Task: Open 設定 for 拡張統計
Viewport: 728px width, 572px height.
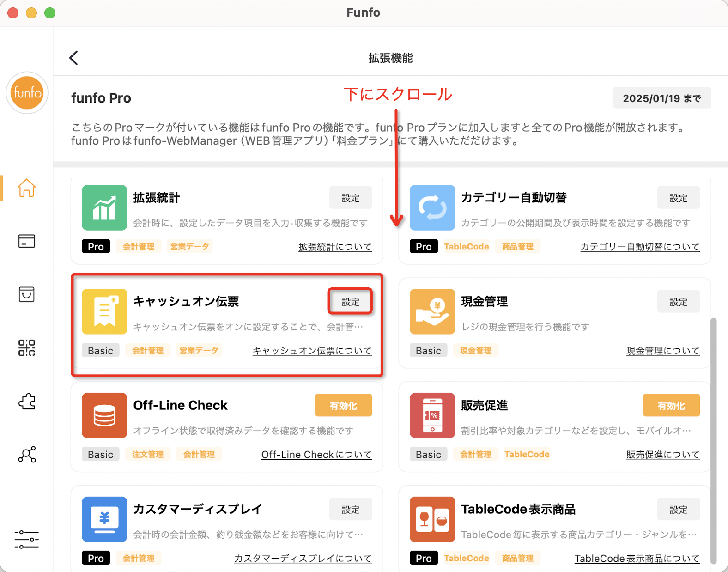Action: click(351, 198)
